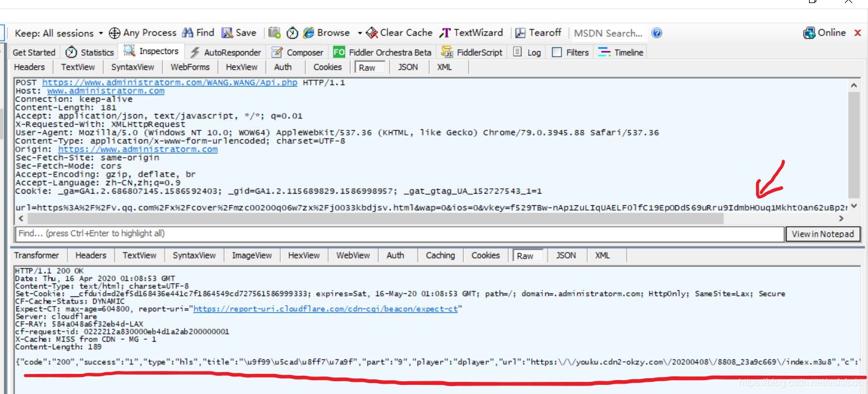Viewport: 868px width, 394px height.
Task: Open the Host www.administratorm.com link
Action: pos(106,91)
